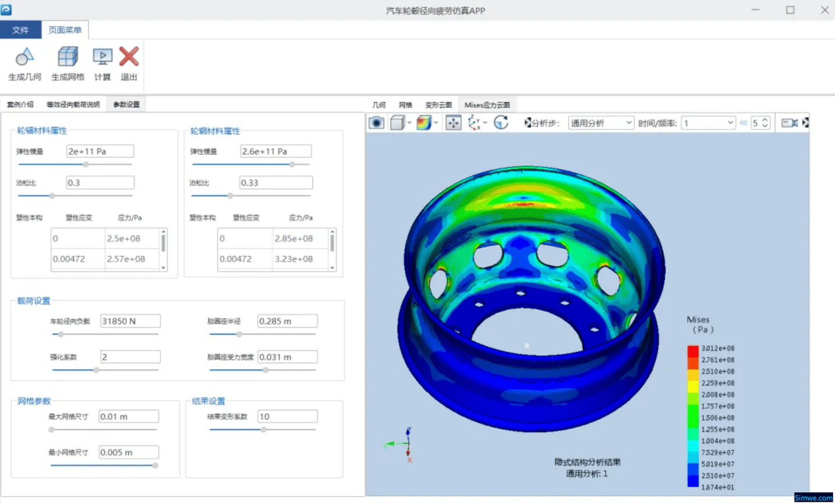The image size is (835, 504).
Task: Click the 0.33 Poisson ratio field
Action: pos(276,183)
